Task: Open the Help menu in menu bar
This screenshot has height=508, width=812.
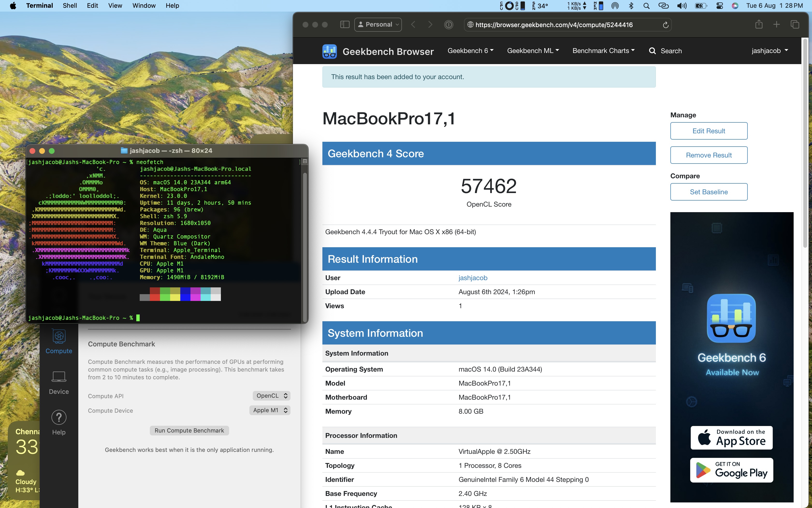Action: [172, 6]
